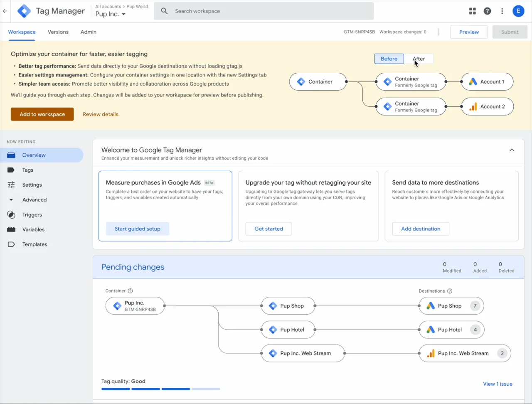Screen dimensions: 532x404
Task: Click the Pup Hotel Google Ads destination icon
Action: (x=431, y=330)
